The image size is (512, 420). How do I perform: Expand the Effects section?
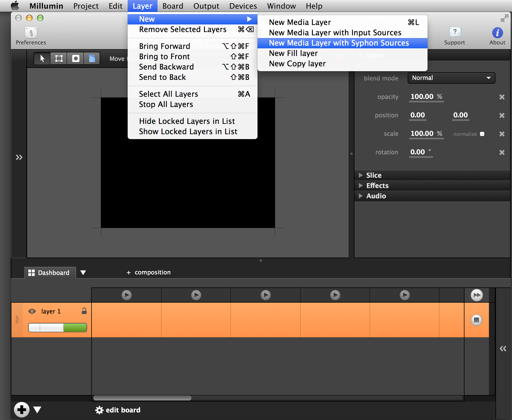[x=361, y=186]
